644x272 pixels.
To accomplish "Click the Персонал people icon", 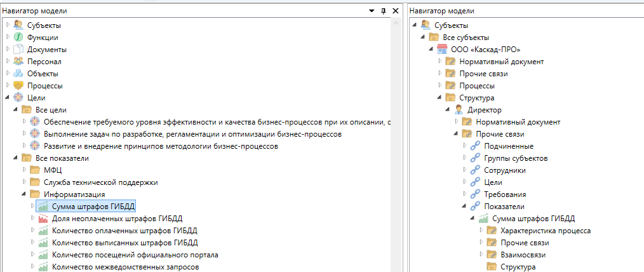I will pos(18,62).
